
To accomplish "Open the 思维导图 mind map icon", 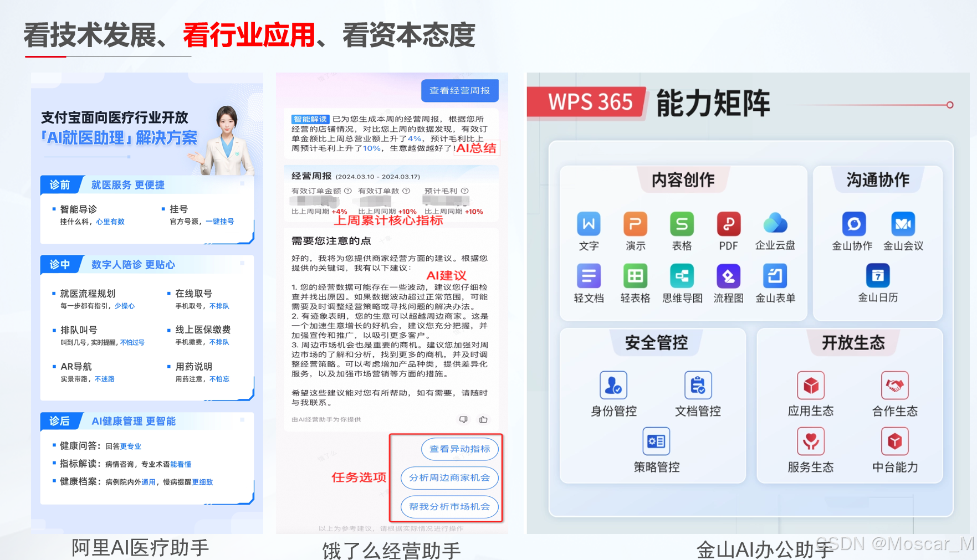I will [x=682, y=276].
